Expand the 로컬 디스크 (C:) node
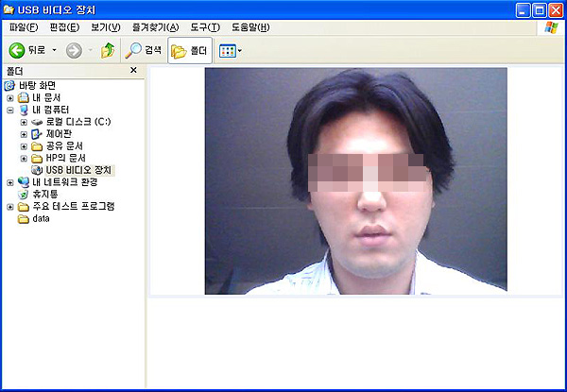Image resolution: width=567 pixels, height=392 pixels. click(x=24, y=122)
